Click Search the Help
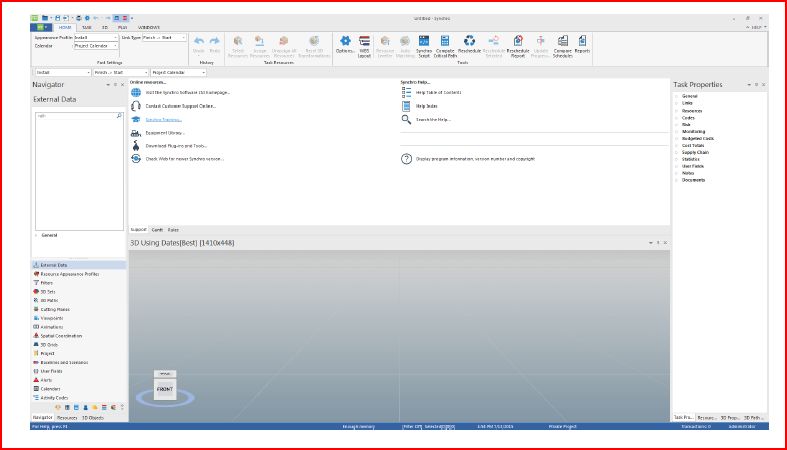 (433, 119)
